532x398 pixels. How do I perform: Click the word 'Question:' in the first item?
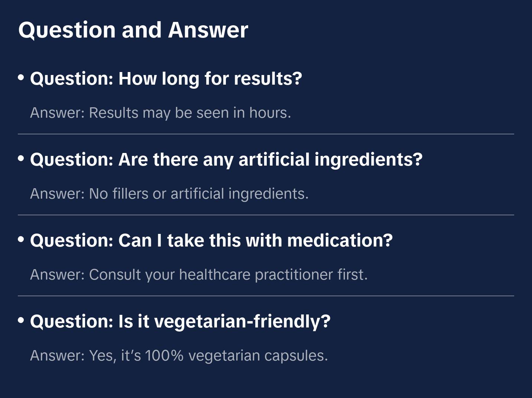click(71, 79)
